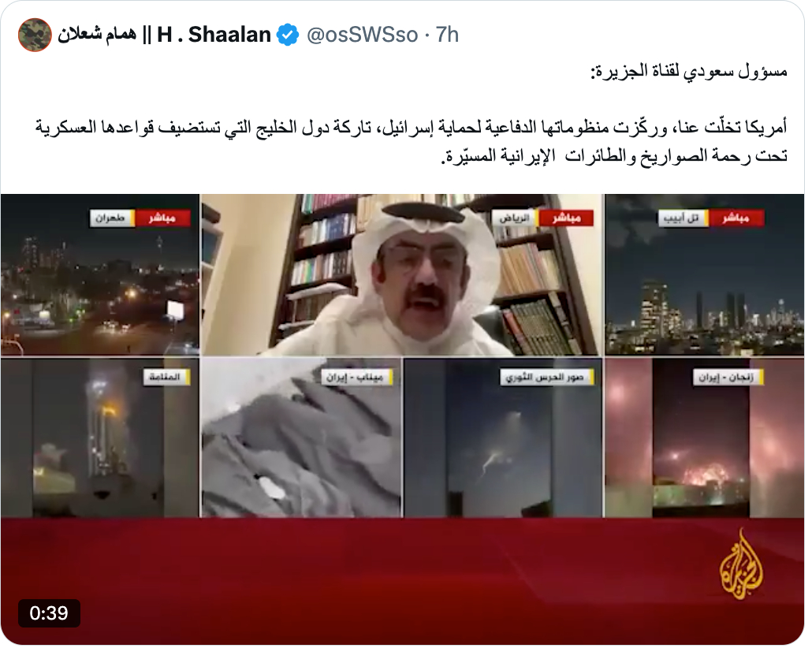
Task: Click the red banner area of video
Action: click(x=402, y=581)
